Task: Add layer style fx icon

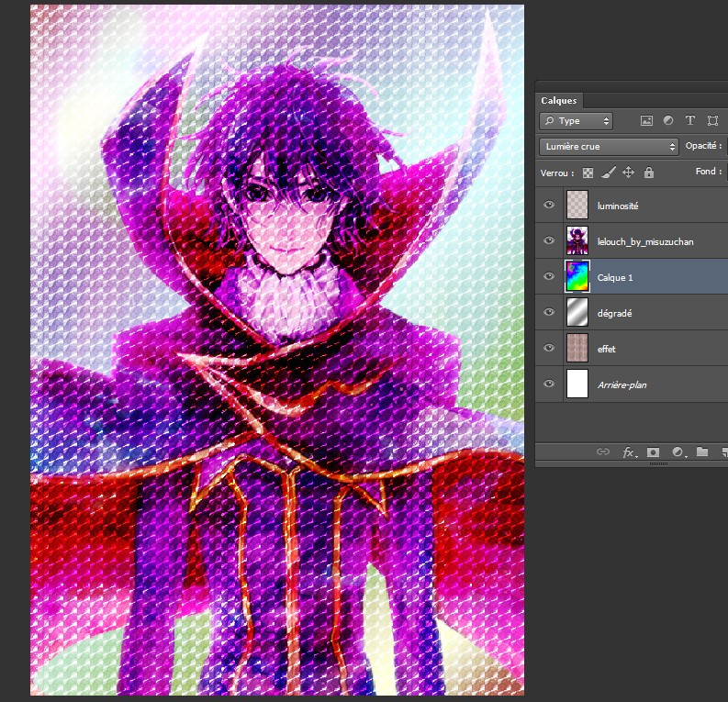Action: point(629,451)
